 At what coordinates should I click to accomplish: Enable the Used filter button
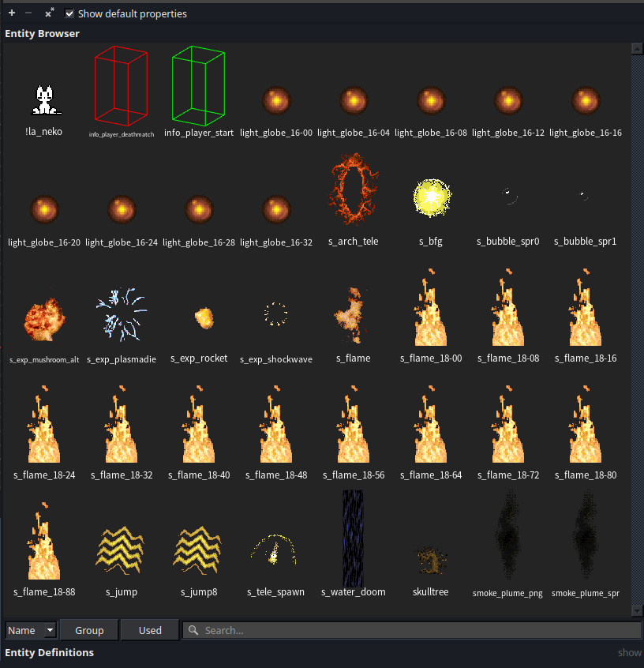pyautogui.click(x=149, y=630)
